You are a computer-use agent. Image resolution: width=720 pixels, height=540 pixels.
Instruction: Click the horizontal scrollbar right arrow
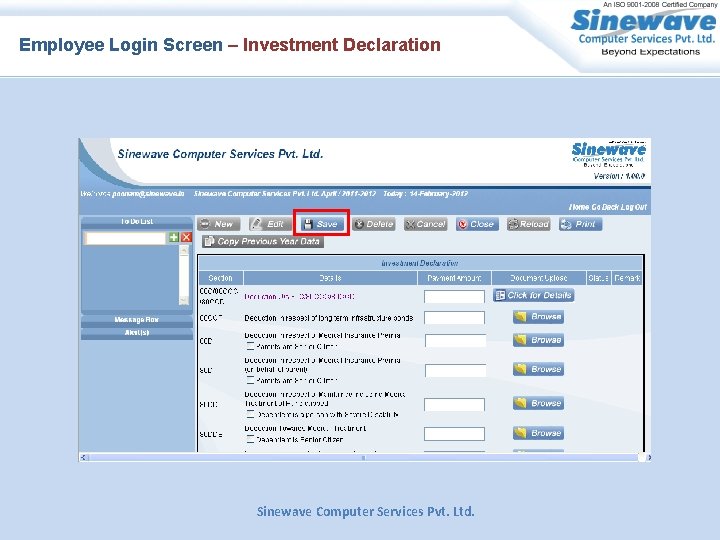pyautogui.click(x=648, y=457)
